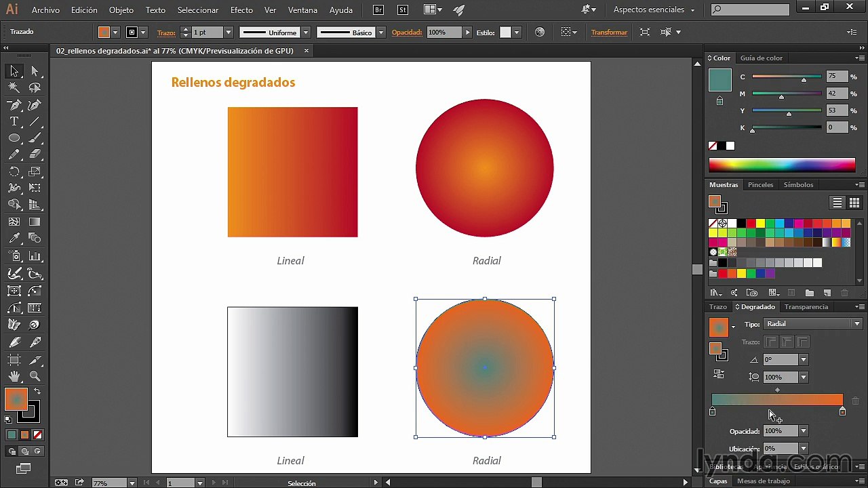Expand the gradient angle dropdown
The image size is (868, 488).
point(804,360)
